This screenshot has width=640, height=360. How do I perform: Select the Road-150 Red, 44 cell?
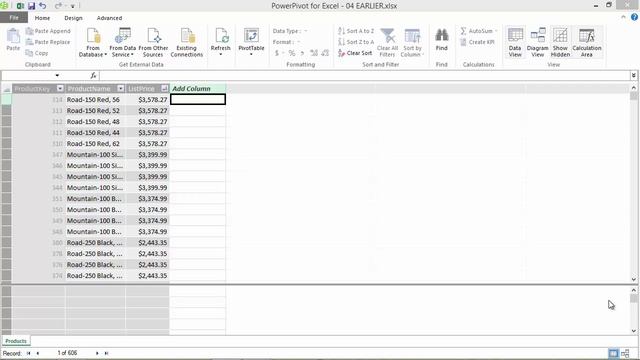click(95, 133)
